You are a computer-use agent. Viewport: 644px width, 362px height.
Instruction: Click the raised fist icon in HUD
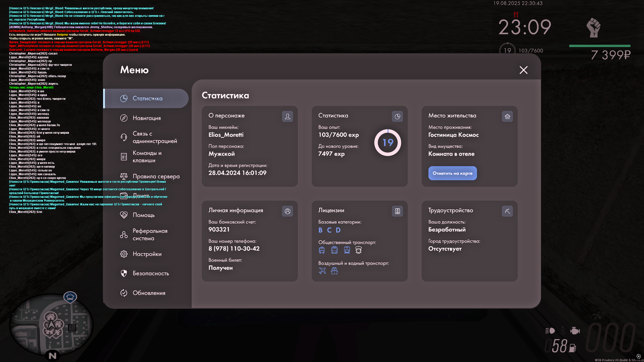595,28
